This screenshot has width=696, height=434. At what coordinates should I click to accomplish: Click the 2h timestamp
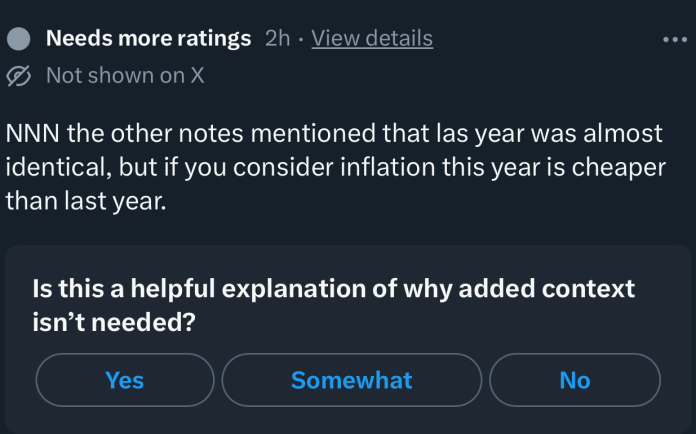[278, 39]
